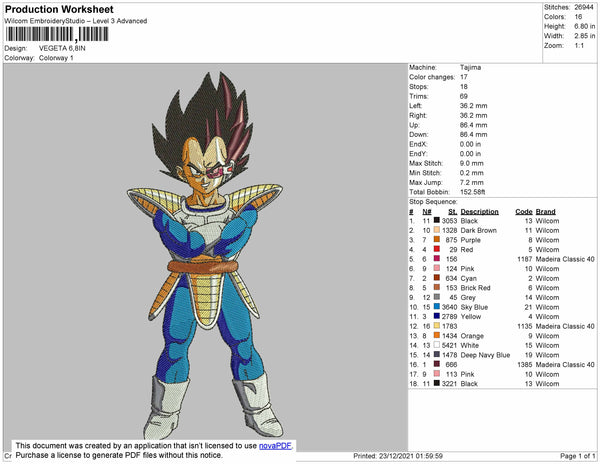Select the Brick Red swatch

pyautogui.click(x=437, y=287)
